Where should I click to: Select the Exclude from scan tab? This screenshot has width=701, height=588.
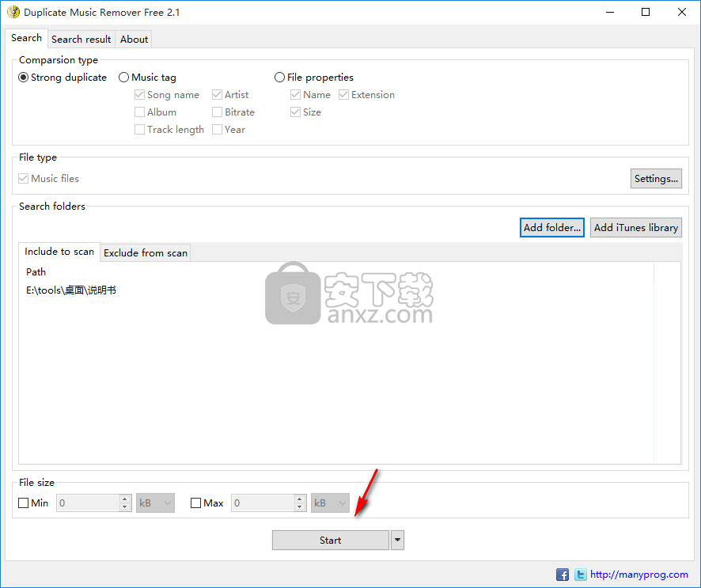(146, 253)
